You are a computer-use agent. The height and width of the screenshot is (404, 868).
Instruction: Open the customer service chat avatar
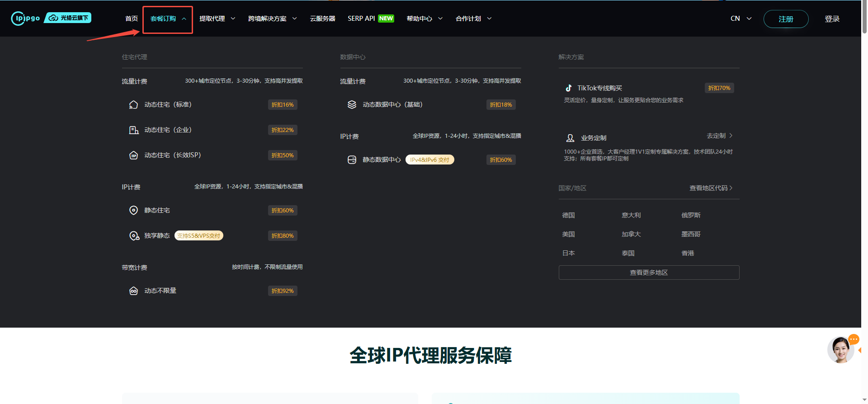[x=840, y=350]
